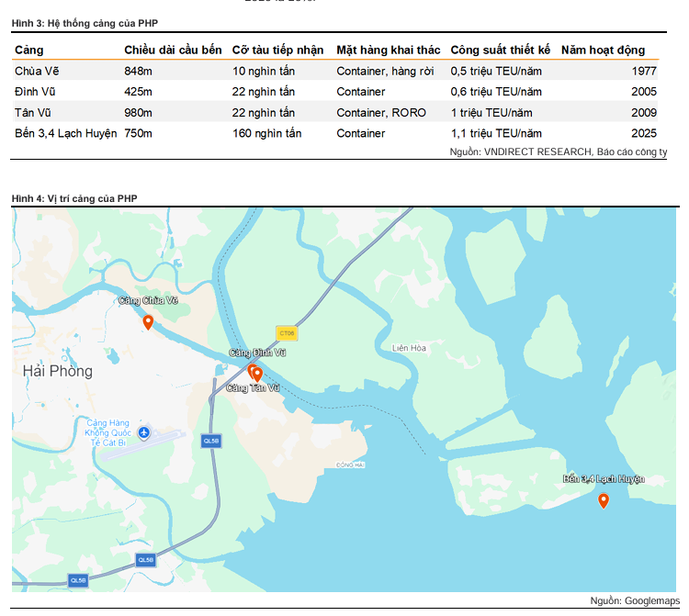Click the '0,6 triệu TEU/năm' cell

[x=496, y=92]
